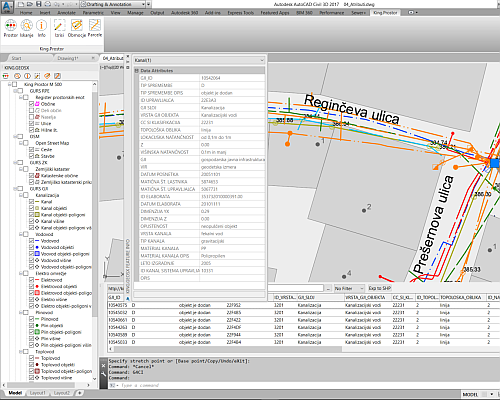Collapse the Data Attributes section
This screenshot has width=500, height=400.
point(137,71)
